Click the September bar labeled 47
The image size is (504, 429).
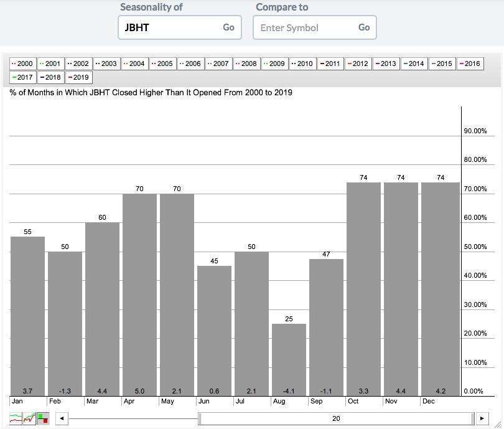[326, 328]
